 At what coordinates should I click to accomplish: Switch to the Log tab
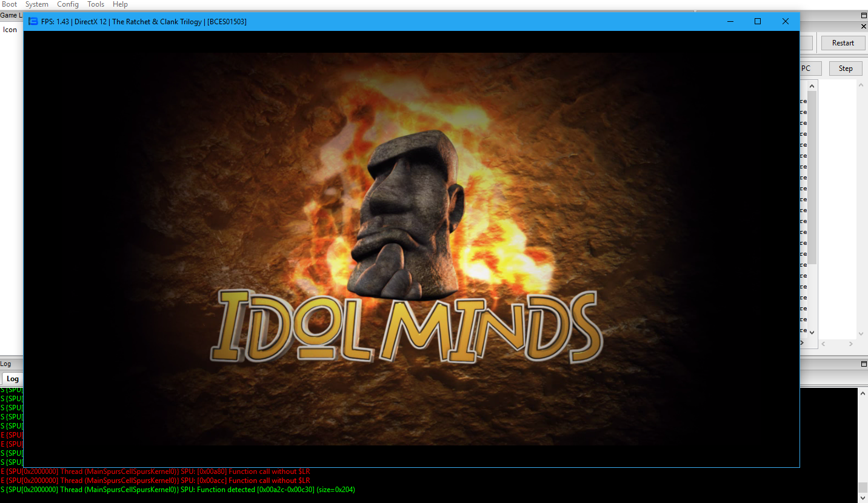13,379
